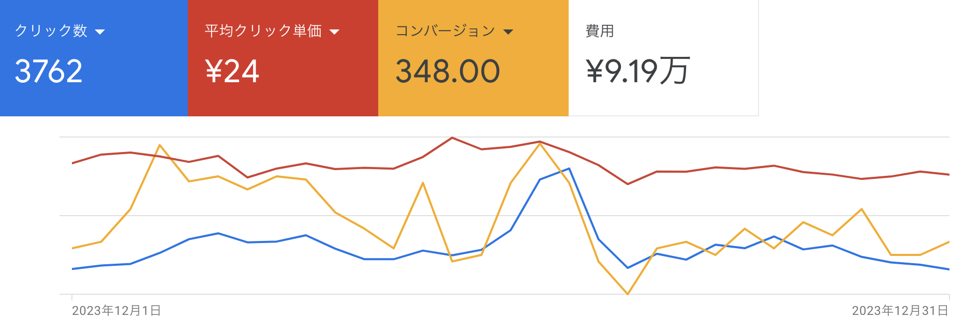Viewport: 980px width, 333px height.
Task: Toggle the yellow card value 348.00
Action: pos(448,71)
